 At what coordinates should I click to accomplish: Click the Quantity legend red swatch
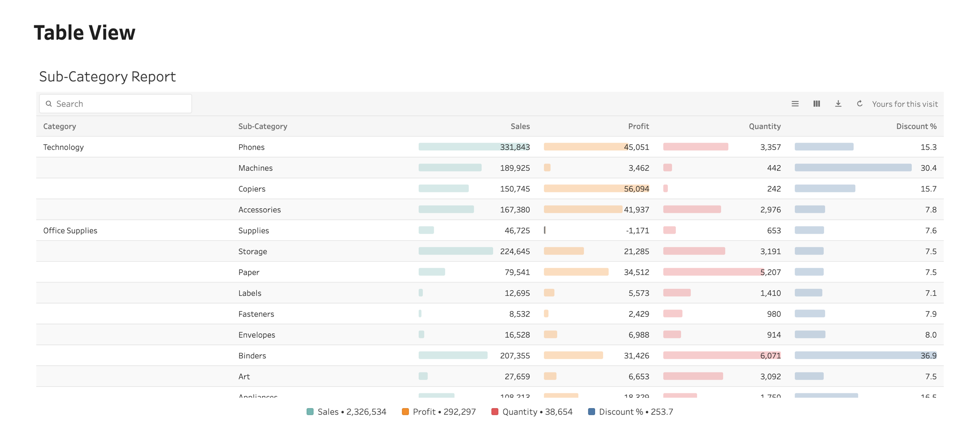(495, 412)
